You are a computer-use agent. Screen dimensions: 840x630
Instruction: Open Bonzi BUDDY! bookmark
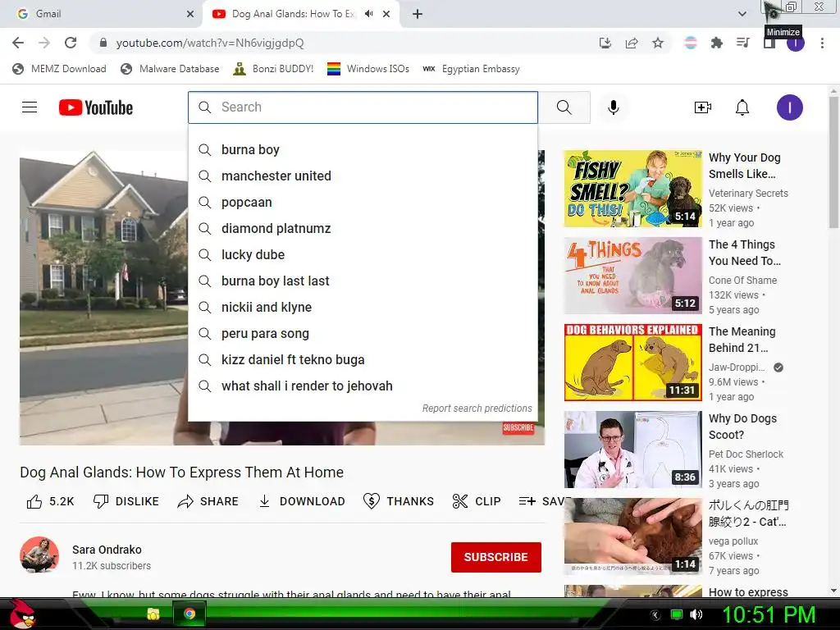pos(274,69)
